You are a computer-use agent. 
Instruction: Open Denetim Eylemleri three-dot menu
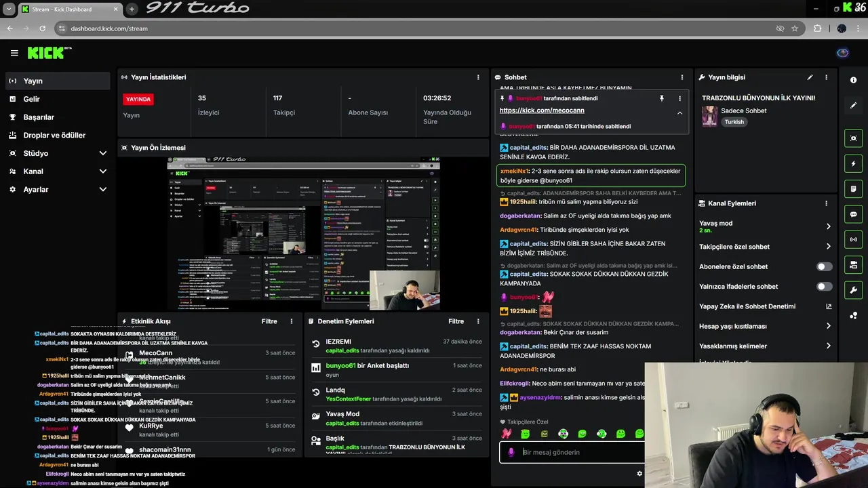tap(478, 321)
